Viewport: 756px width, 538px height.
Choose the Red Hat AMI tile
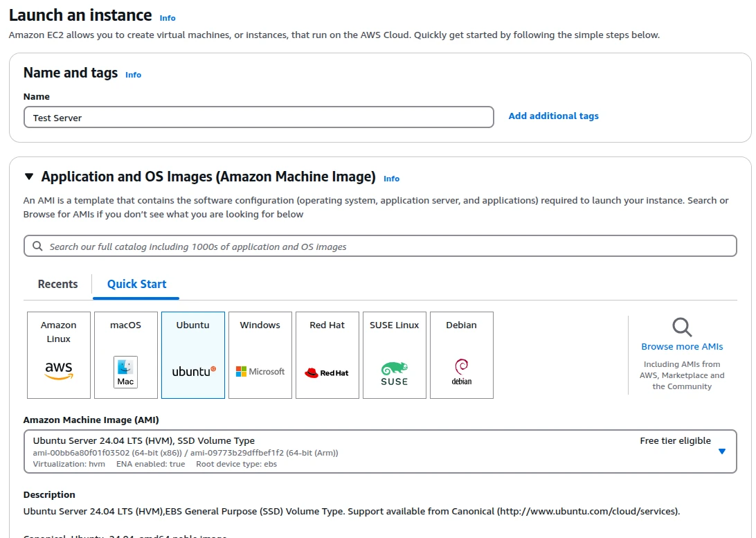(327, 355)
